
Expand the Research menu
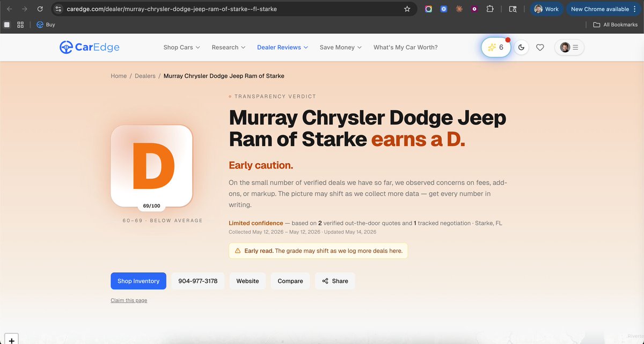[x=229, y=47]
